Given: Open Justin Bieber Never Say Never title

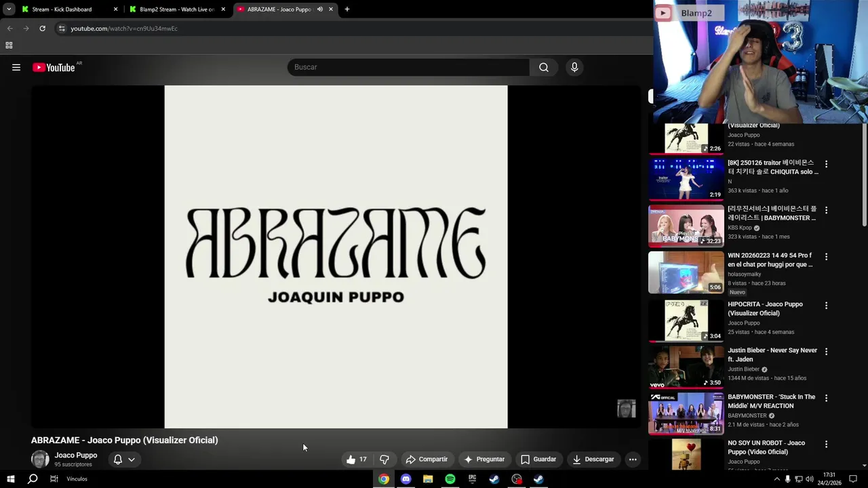Looking at the screenshot, I should (x=772, y=354).
